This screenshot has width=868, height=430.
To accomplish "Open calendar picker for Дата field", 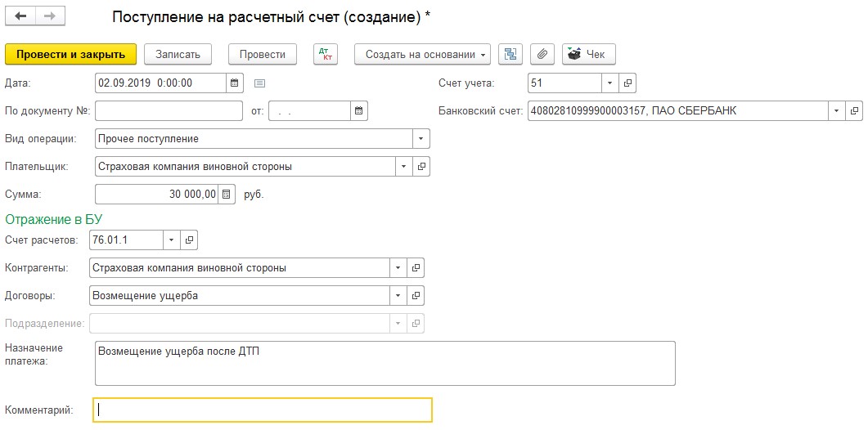I will coord(234,83).
